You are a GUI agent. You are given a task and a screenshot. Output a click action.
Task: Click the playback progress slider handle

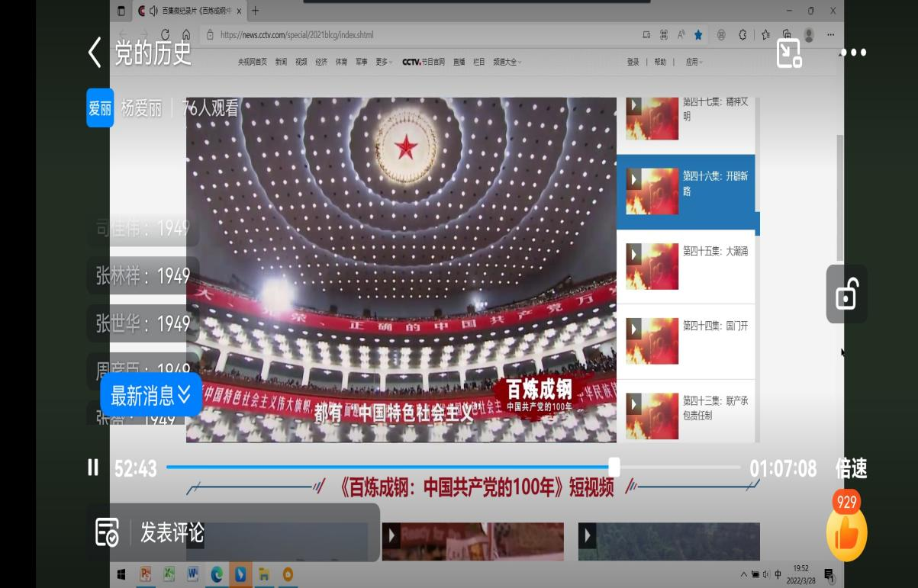614,468
